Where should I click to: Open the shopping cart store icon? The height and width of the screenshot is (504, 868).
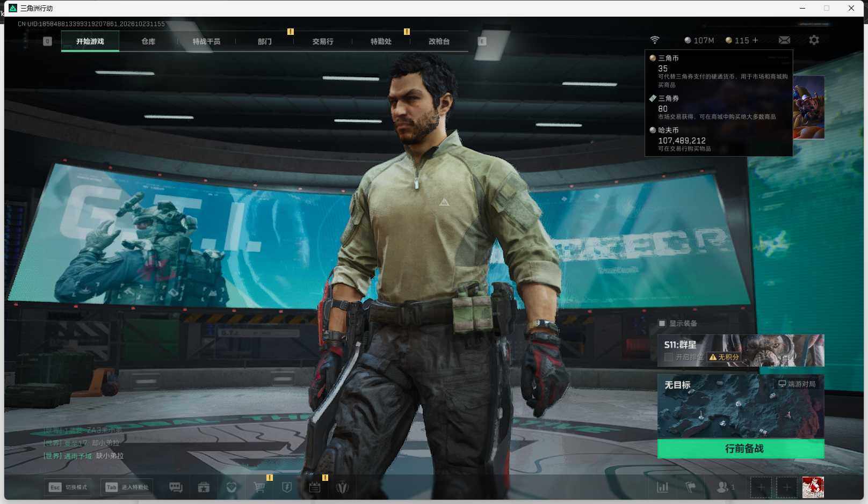(x=259, y=487)
